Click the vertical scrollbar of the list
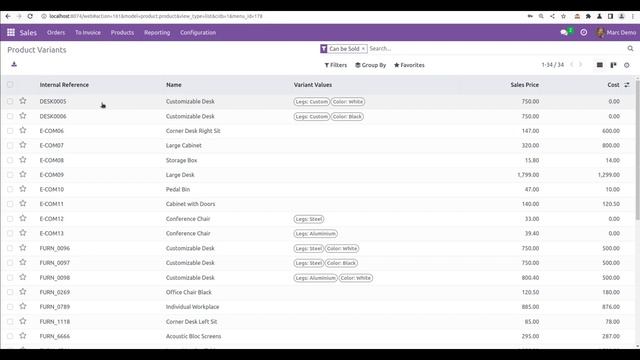Screen dimensions: 640x360 637,151
